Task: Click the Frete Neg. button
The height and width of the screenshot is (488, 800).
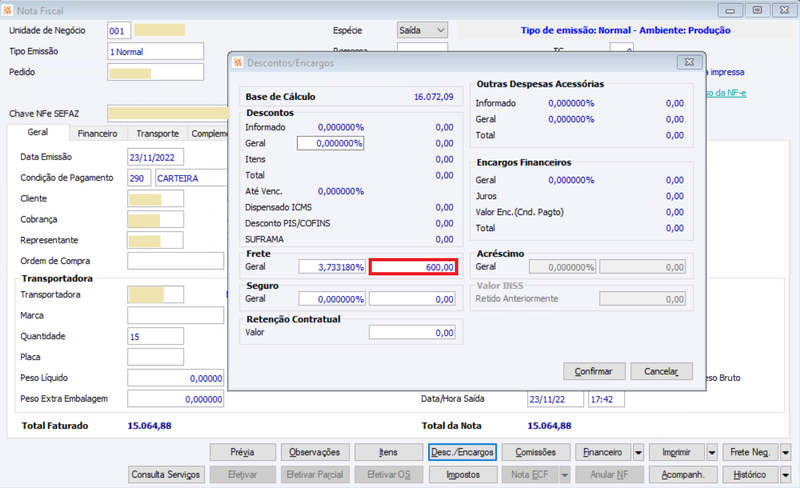Action: [751, 452]
